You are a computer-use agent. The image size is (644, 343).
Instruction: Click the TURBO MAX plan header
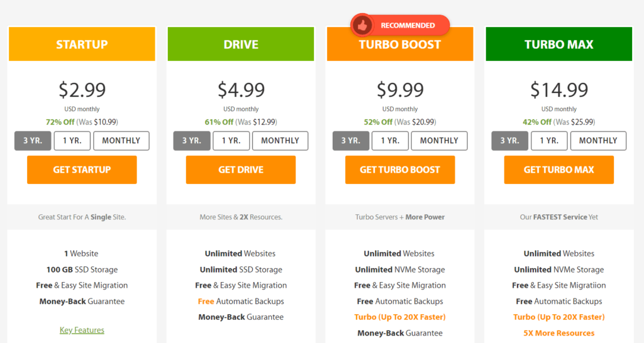[559, 45]
